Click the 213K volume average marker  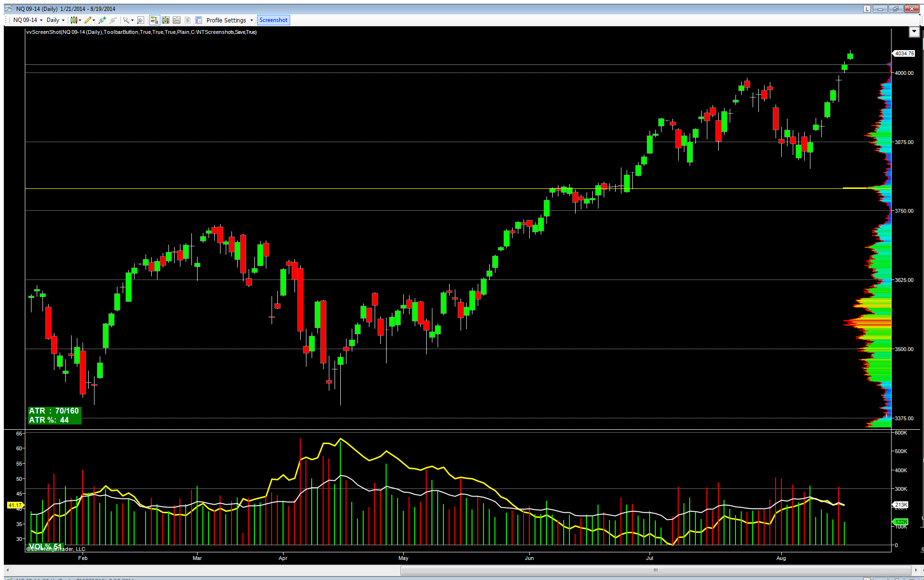(x=901, y=505)
